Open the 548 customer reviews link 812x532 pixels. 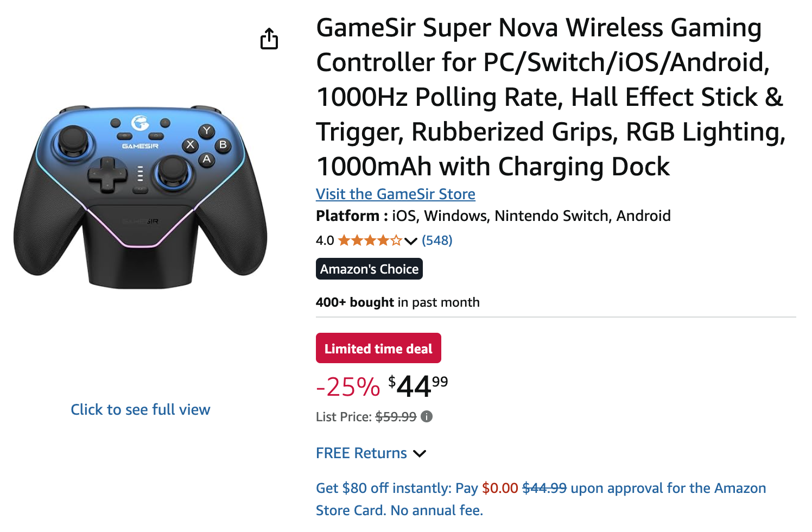pos(437,240)
